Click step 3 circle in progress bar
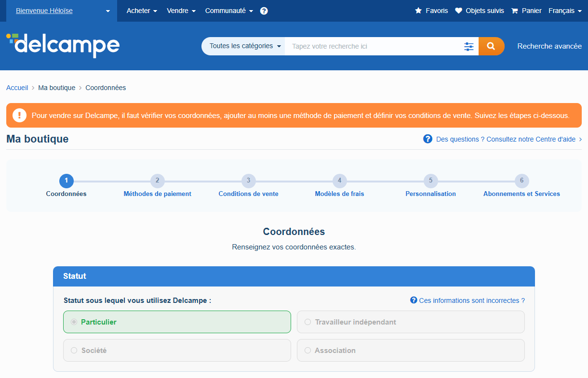 point(249,181)
